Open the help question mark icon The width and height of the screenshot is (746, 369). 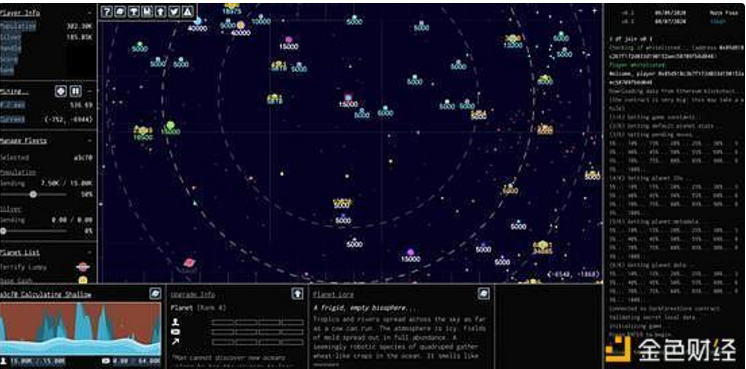(x=107, y=12)
